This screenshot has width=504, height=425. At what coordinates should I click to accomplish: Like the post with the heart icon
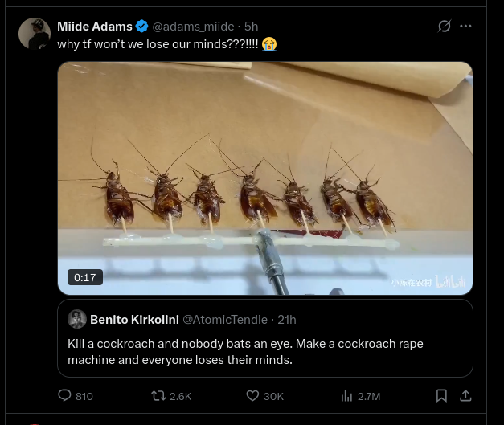pyautogui.click(x=252, y=395)
